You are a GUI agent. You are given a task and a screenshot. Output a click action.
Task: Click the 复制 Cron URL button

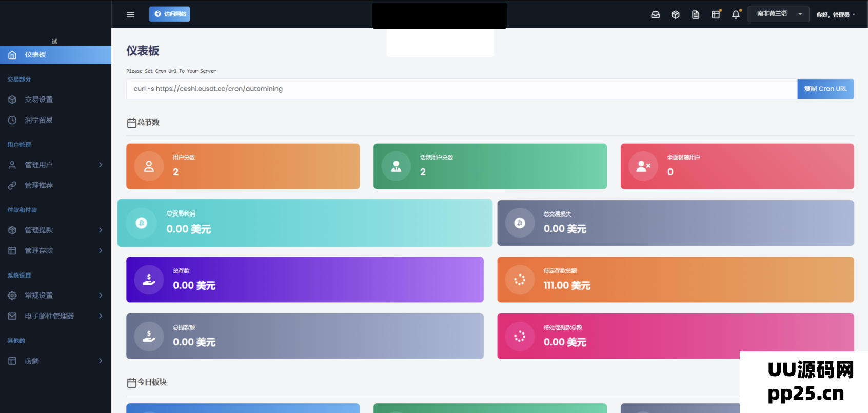point(825,89)
